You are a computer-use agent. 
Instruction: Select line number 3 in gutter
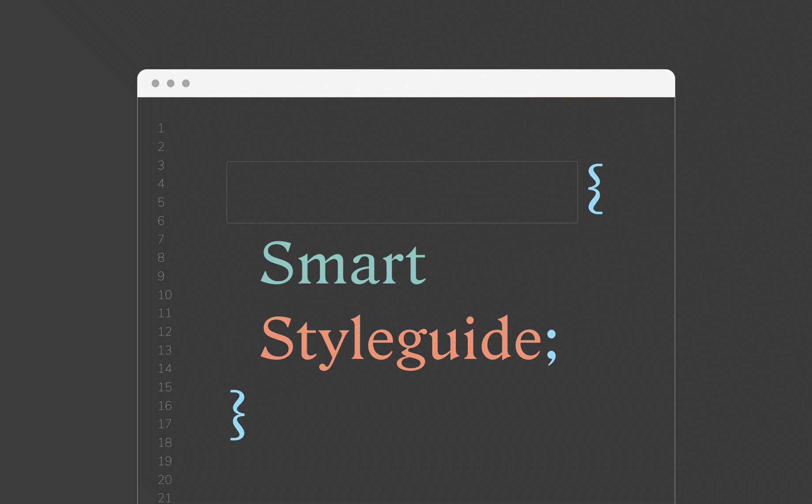click(x=161, y=165)
